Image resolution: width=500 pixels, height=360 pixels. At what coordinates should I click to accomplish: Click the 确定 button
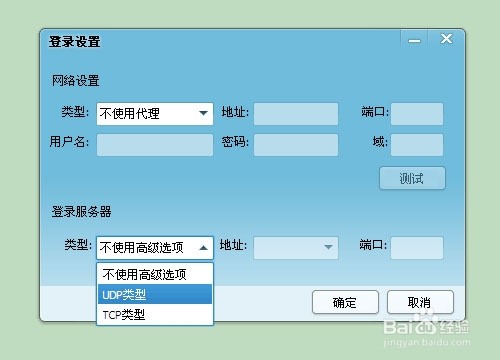(345, 302)
